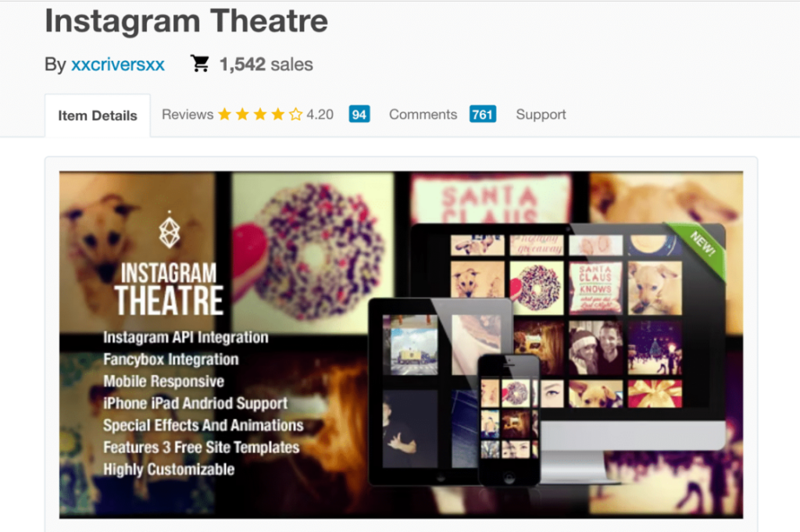Open the xxcriversxx author profile link
This screenshot has width=800, height=532.
118,65
